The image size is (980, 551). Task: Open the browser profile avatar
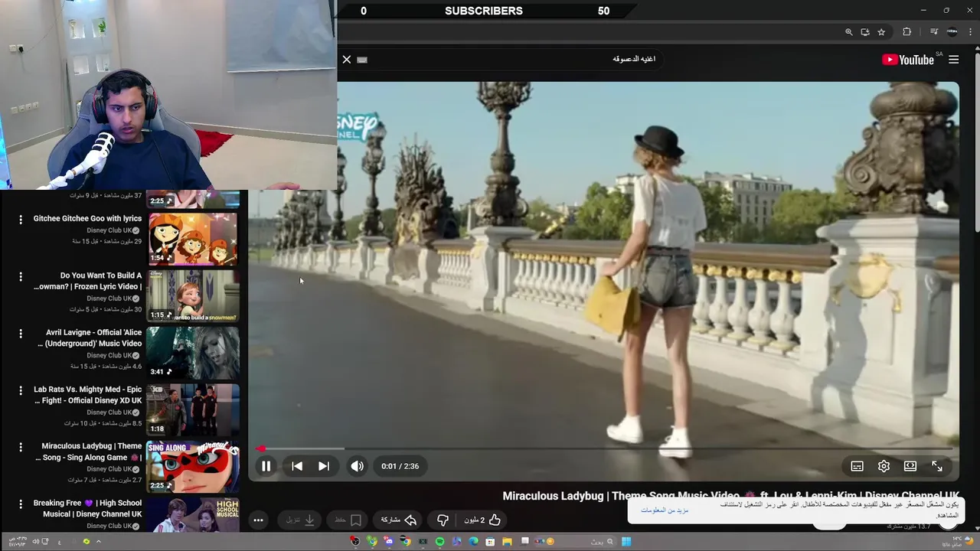[952, 32]
